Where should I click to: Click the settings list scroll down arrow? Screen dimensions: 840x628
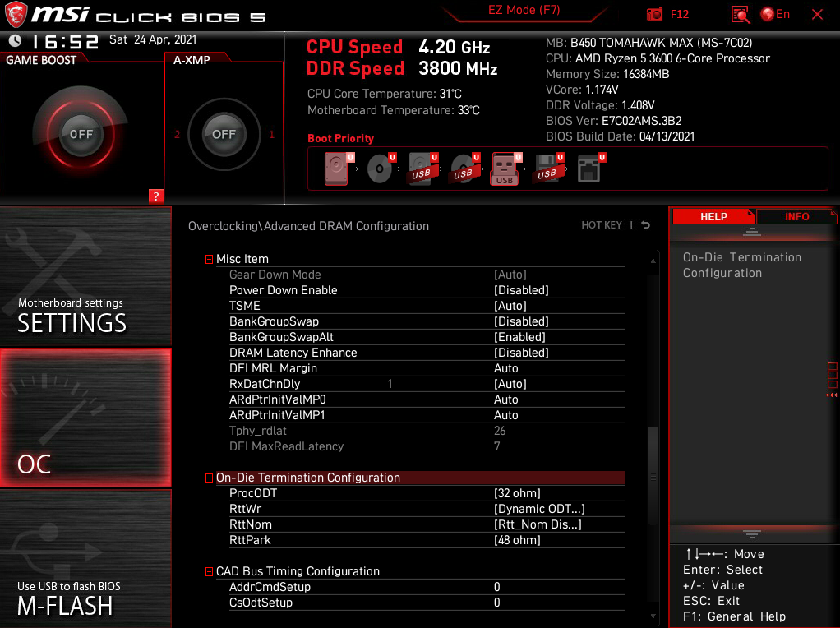point(653,616)
